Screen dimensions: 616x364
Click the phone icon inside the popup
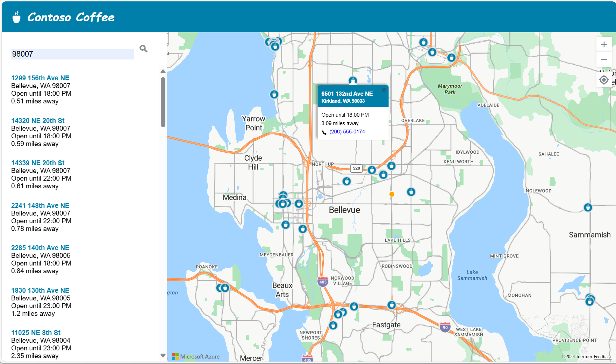point(324,132)
